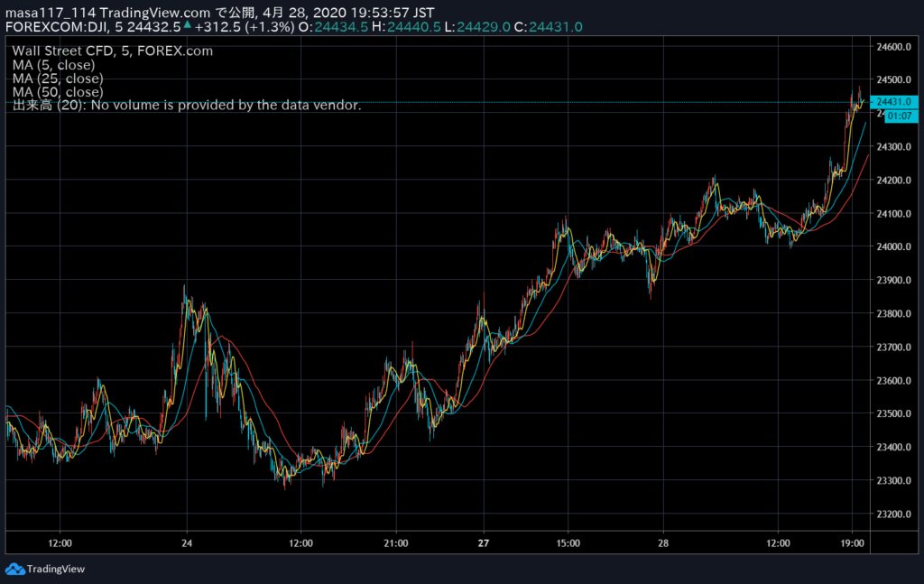This screenshot has width=924, height=584.
Task: Select the MA (25, close) indicator legend
Action: (58, 79)
